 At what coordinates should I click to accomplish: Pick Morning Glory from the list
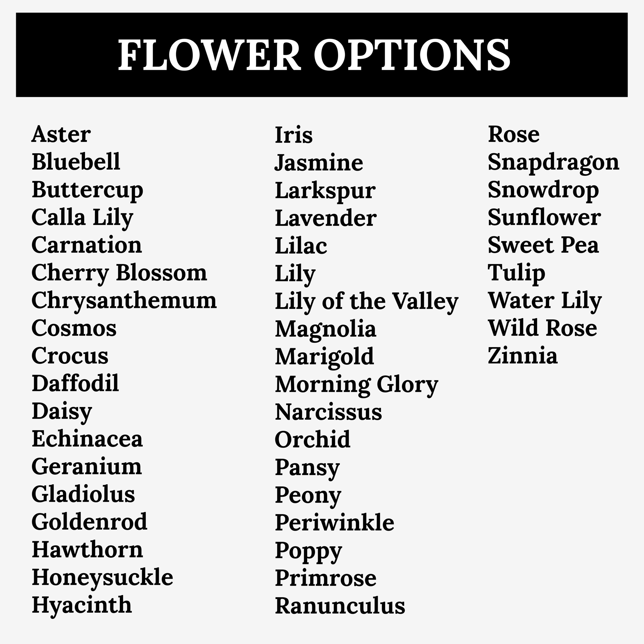click(356, 385)
